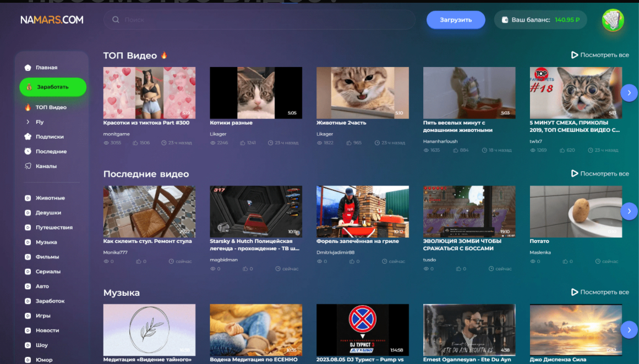This screenshot has width=639, height=364.
Task: Click the green Заработать button
Action: [x=53, y=87]
